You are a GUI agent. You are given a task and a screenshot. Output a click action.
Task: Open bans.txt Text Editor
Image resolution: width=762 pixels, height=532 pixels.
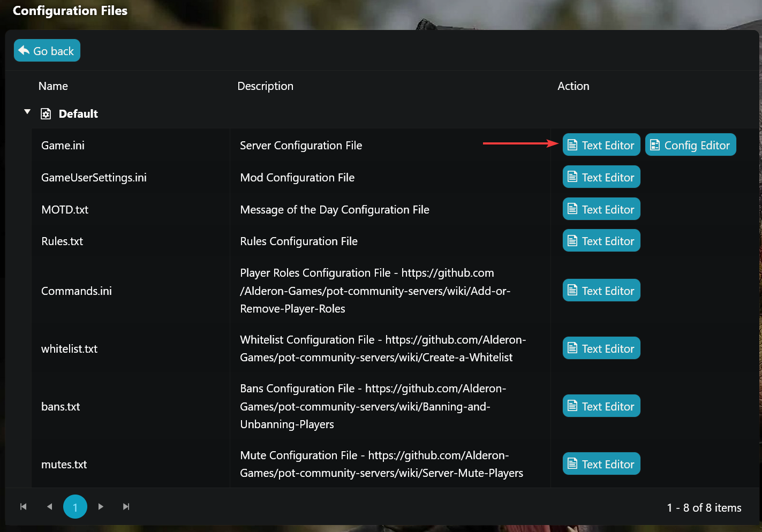pos(601,406)
